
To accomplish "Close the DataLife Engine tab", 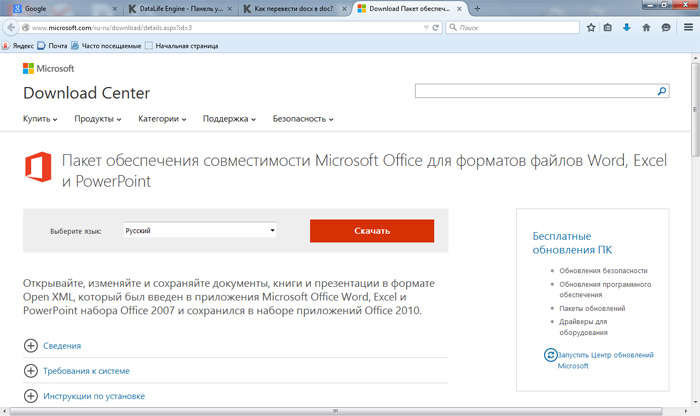I will coord(230,8).
